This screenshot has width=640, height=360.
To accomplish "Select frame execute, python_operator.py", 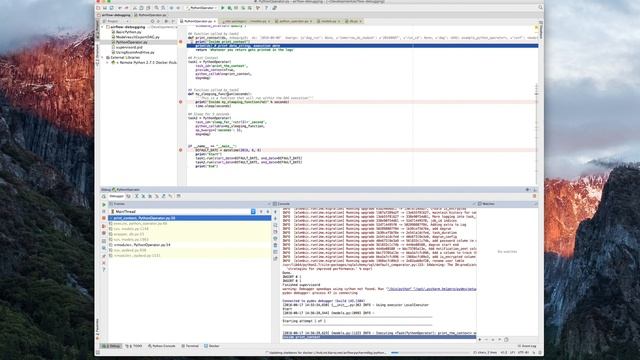I will (189, 223).
